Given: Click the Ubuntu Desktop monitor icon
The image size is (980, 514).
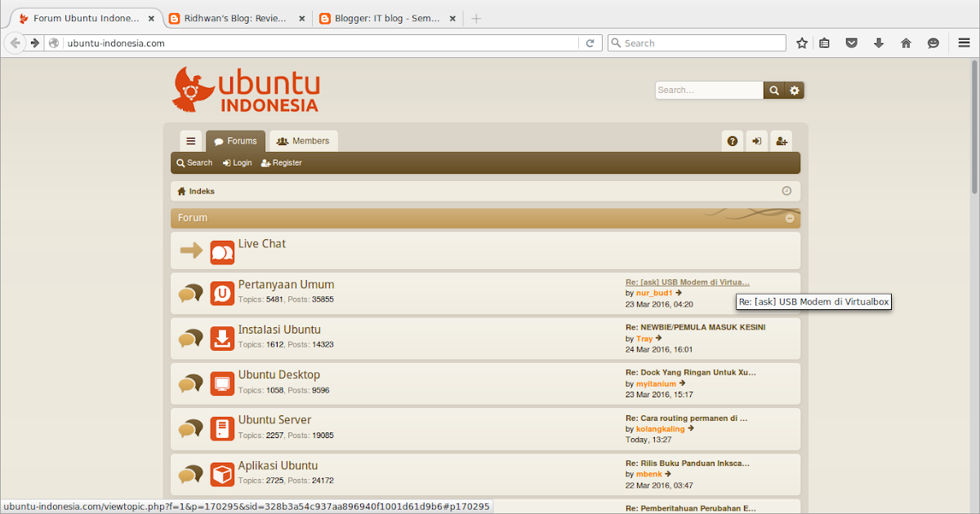Looking at the screenshot, I should point(222,383).
